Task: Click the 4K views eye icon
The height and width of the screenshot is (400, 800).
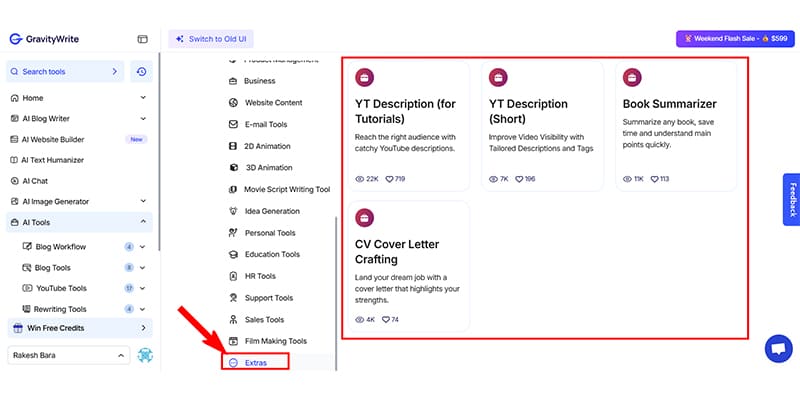Action: [x=360, y=320]
